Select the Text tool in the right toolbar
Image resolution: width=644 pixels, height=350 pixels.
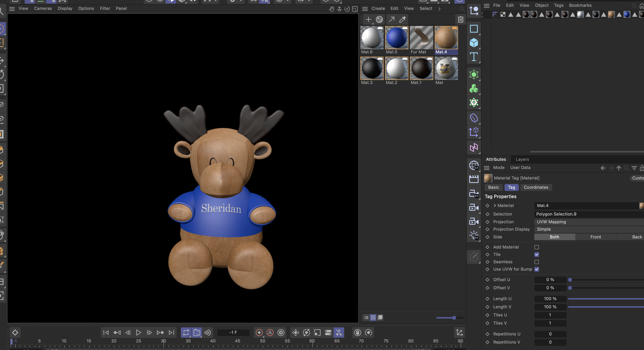click(x=474, y=57)
